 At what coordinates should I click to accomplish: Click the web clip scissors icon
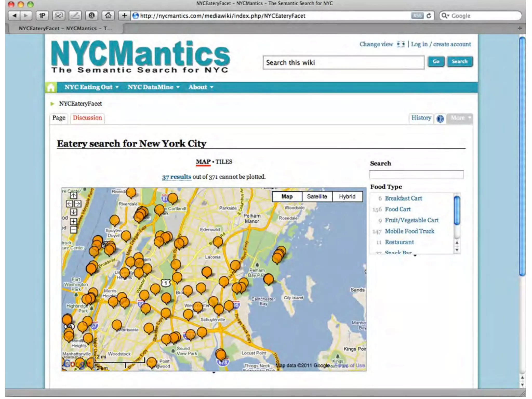59,16
